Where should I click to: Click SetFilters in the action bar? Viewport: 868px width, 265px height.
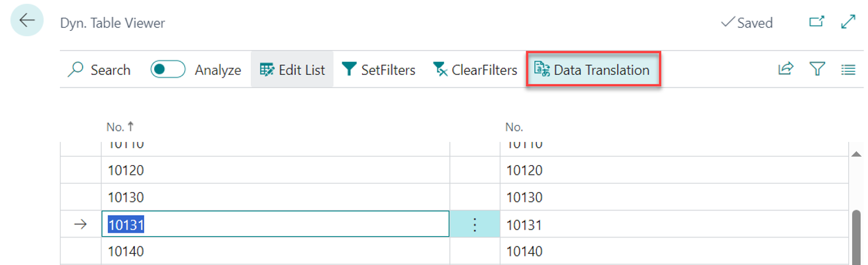pos(379,70)
